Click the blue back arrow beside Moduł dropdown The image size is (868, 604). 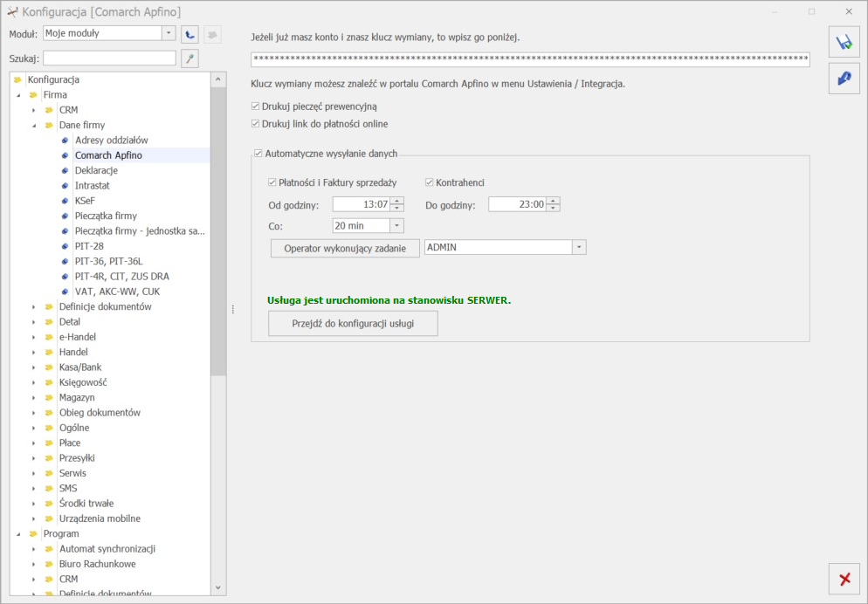[189, 34]
